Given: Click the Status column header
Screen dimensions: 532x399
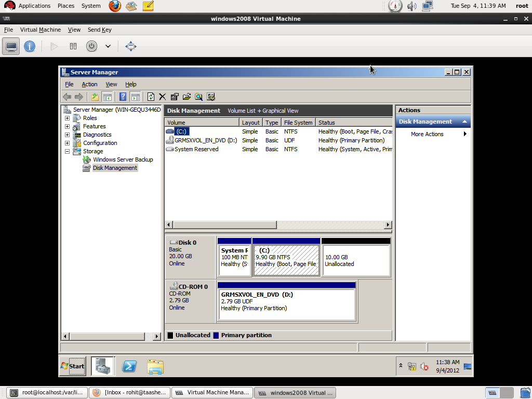Looking at the screenshot, I should tap(354, 123).
